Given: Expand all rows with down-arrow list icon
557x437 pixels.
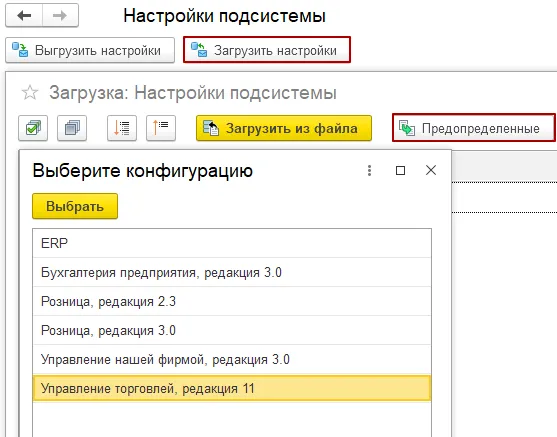Looking at the screenshot, I should coord(122,128).
